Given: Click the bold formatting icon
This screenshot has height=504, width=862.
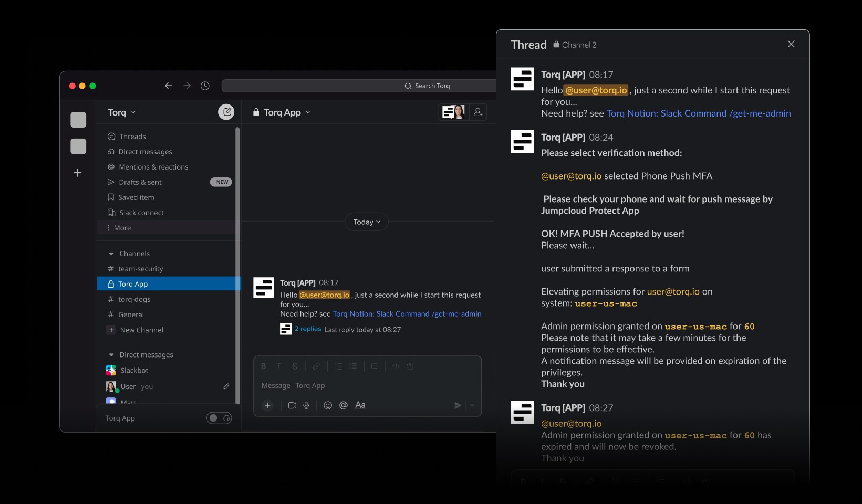Looking at the screenshot, I should (x=263, y=366).
